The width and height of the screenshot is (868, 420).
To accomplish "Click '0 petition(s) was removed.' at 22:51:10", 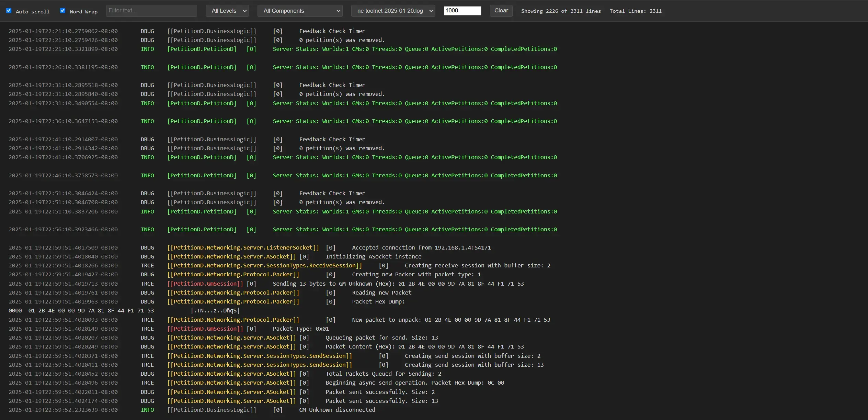I will point(342,202).
